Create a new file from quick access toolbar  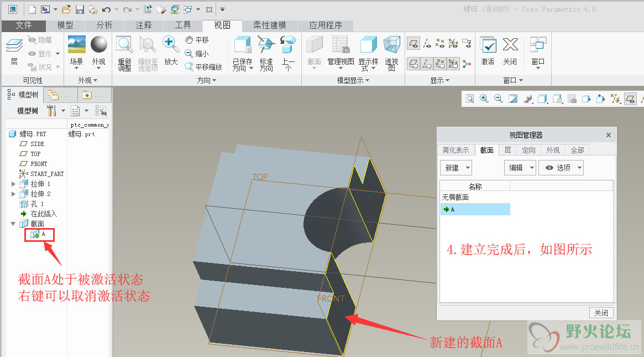32,9
